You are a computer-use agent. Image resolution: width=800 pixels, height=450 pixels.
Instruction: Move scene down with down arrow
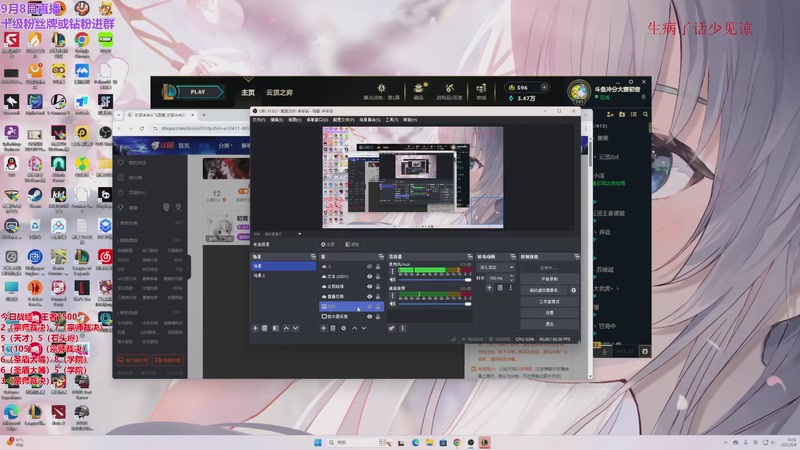(295, 328)
